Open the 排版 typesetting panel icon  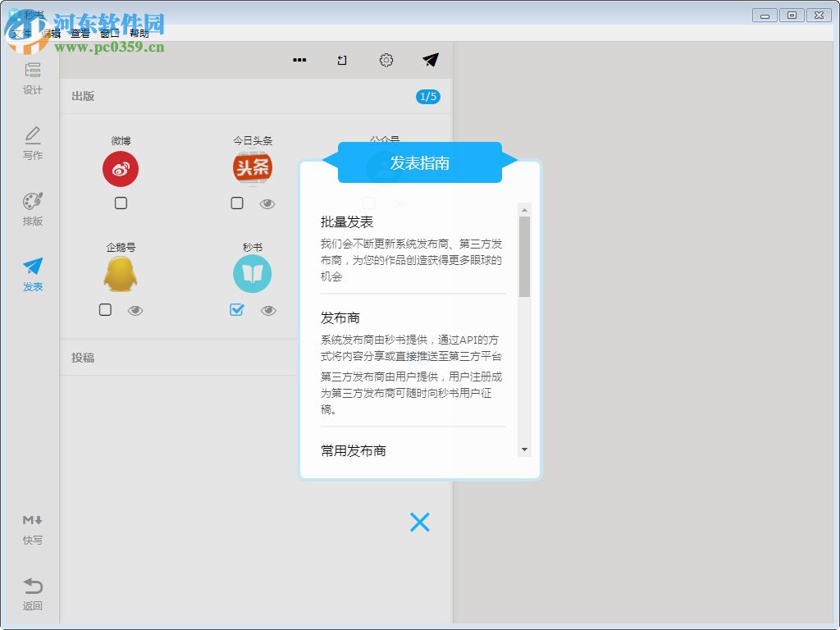(32, 205)
